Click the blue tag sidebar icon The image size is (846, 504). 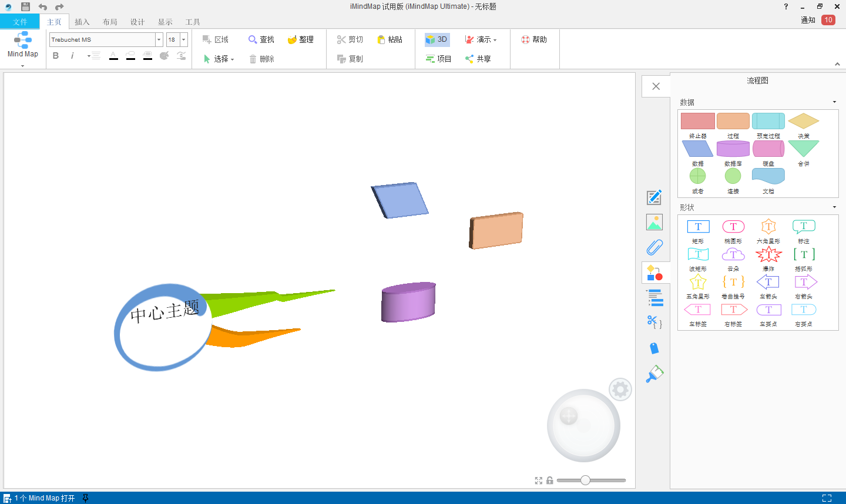[654, 348]
